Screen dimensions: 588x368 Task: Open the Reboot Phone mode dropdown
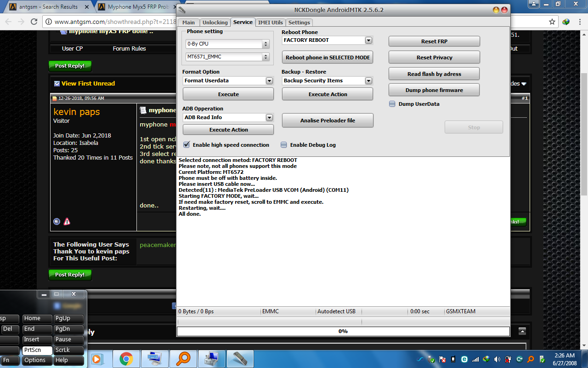click(368, 40)
